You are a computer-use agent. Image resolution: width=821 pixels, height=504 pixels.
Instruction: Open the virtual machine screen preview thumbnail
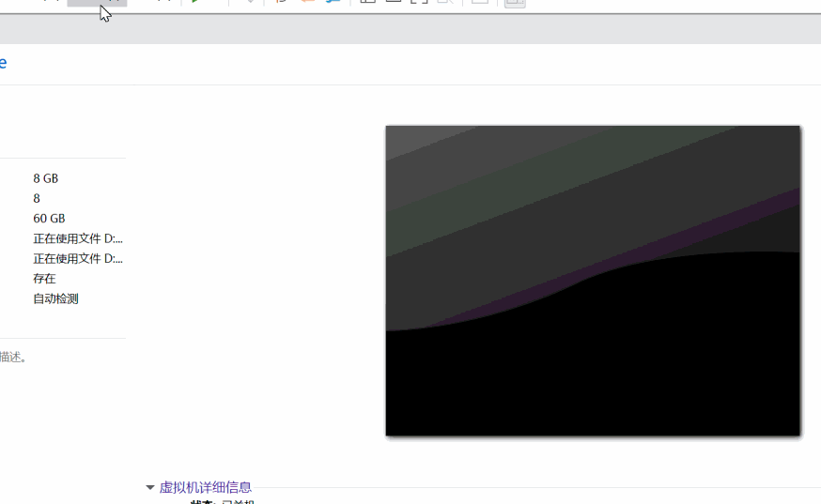593,281
